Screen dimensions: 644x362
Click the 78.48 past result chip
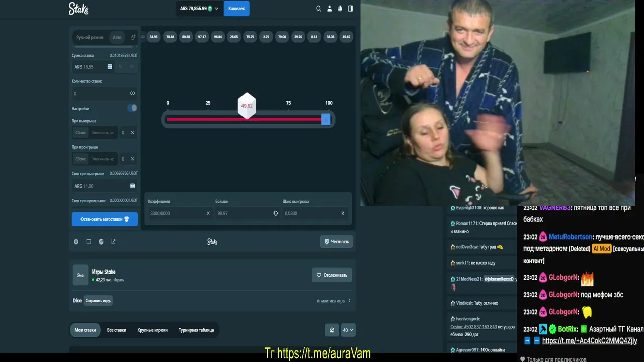[x=170, y=37]
